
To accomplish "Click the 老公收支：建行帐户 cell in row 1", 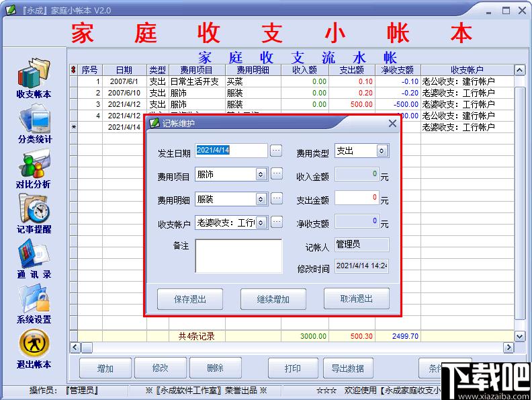I will [468, 81].
